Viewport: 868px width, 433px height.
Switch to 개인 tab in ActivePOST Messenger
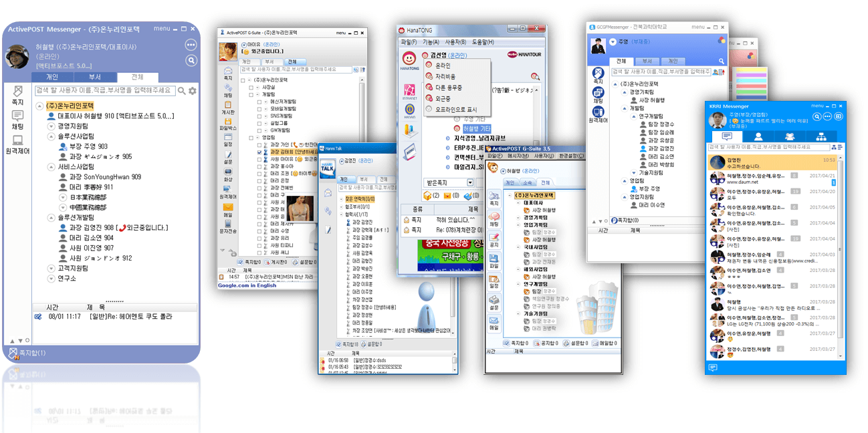coord(52,77)
